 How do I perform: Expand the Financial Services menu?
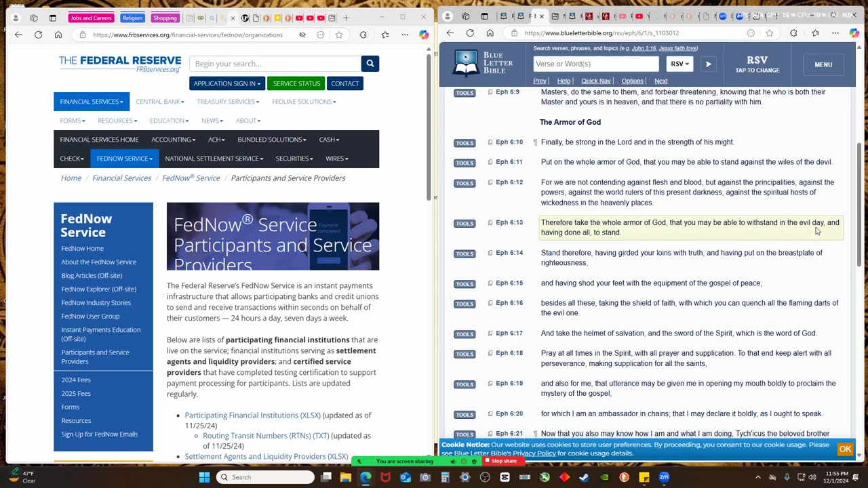coord(91,102)
